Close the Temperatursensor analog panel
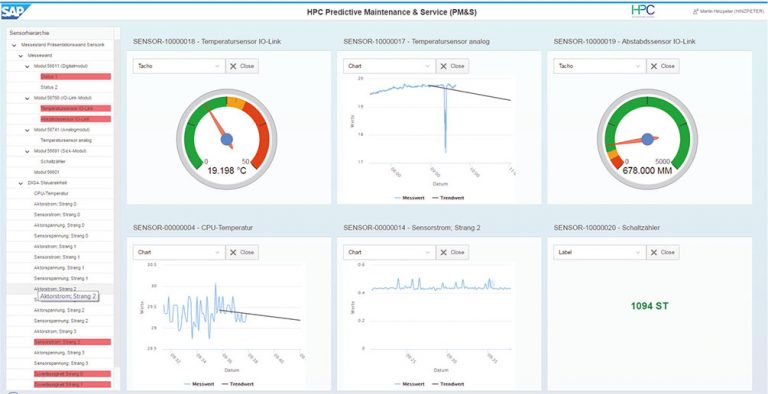 click(452, 66)
